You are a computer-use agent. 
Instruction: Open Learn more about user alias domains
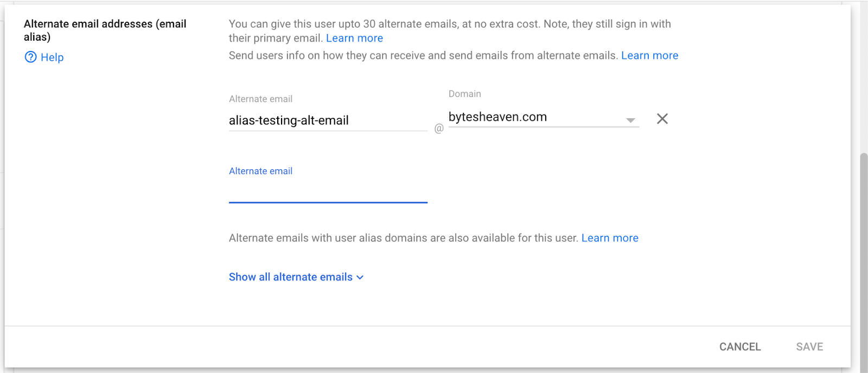(610, 238)
